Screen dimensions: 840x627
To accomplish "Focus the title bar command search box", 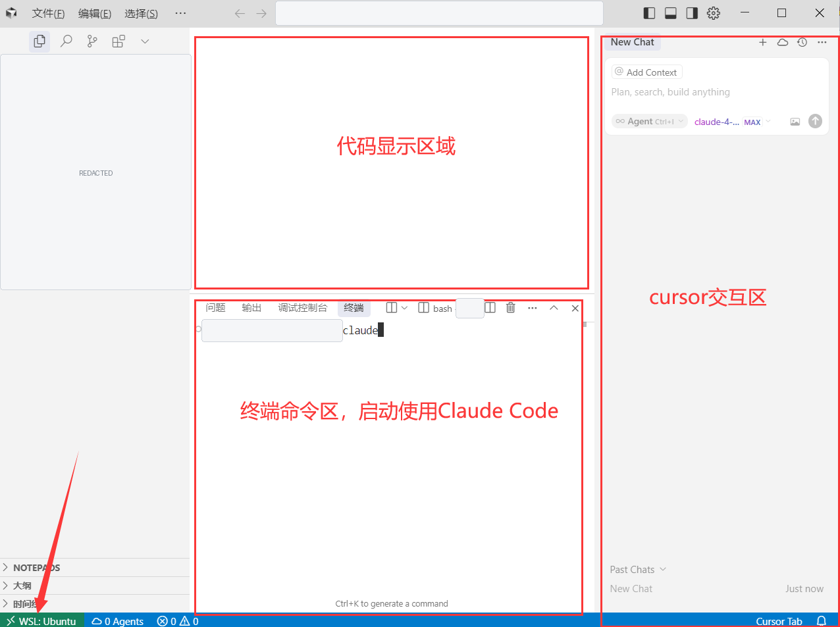I will tap(439, 13).
